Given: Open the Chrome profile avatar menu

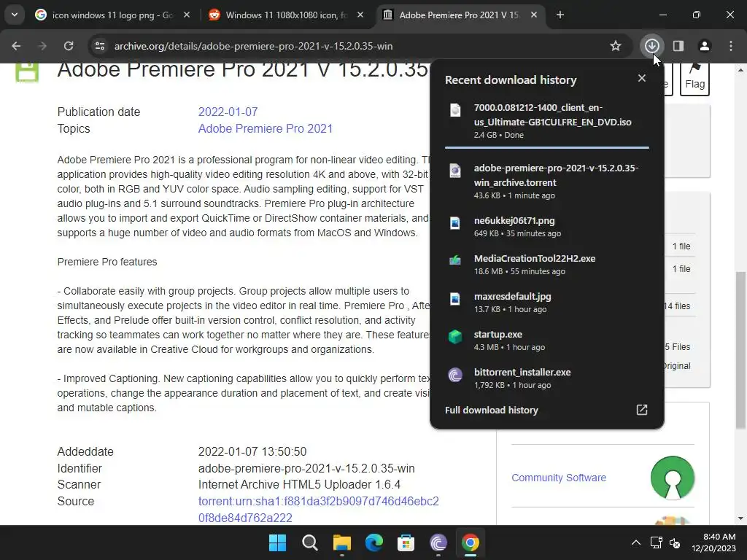Looking at the screenshot, I should (x=704, y=46).
